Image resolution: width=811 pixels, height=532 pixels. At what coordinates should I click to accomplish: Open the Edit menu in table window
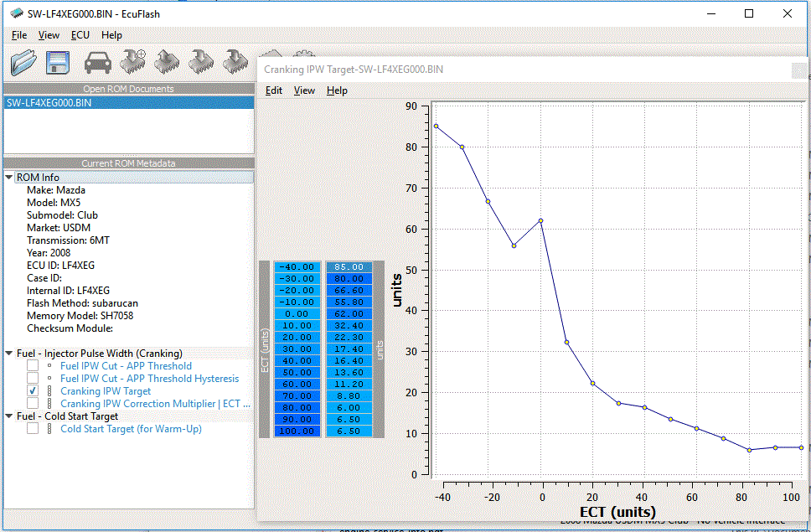click(273, 90)
